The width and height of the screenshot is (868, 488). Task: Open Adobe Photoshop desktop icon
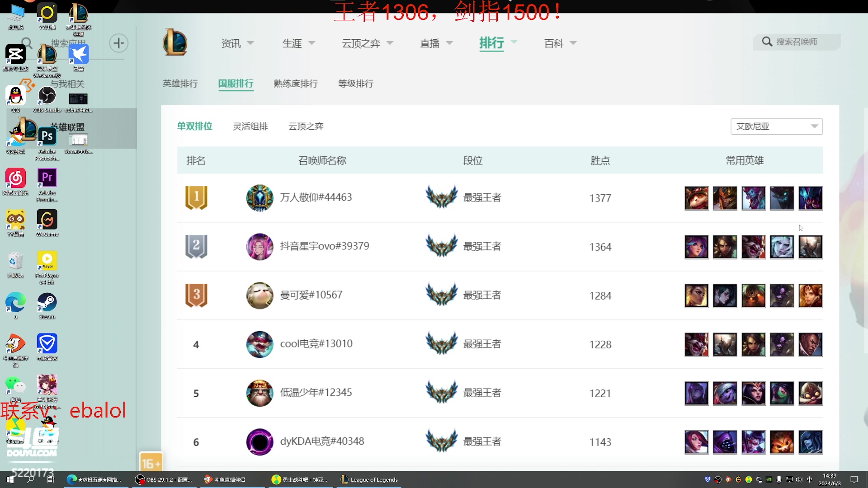[47, 144]
